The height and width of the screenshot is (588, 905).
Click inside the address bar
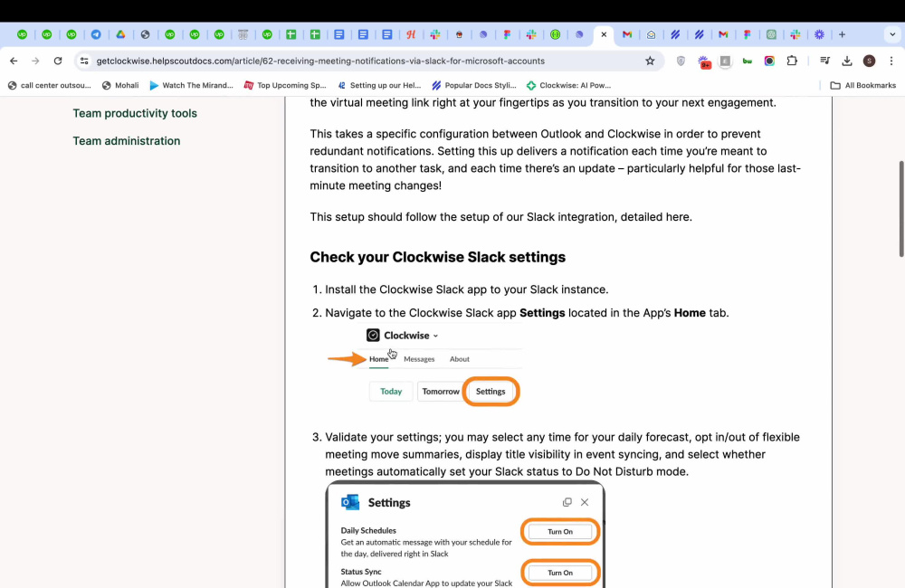pos(362,62)
